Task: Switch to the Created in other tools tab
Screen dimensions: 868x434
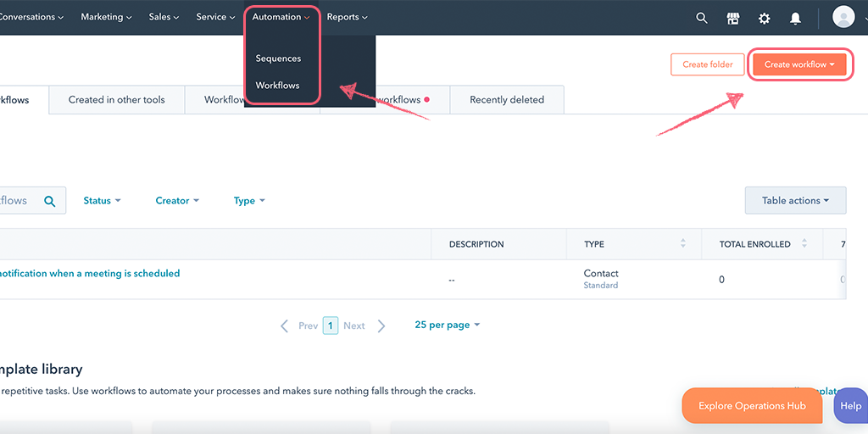Action: (x=117, y=100)
